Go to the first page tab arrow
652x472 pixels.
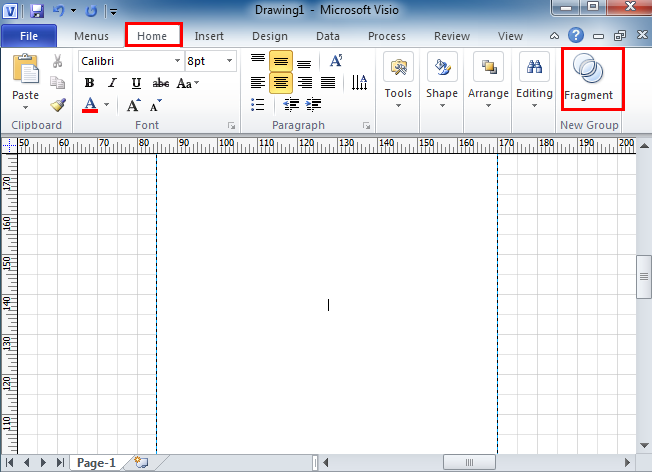click(x=9, y=462)
